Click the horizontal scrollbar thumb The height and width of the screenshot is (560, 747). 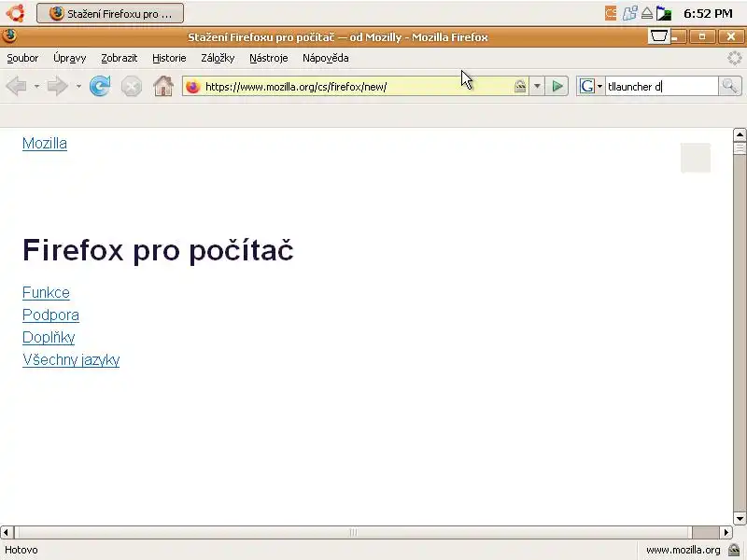click(353, 532)
